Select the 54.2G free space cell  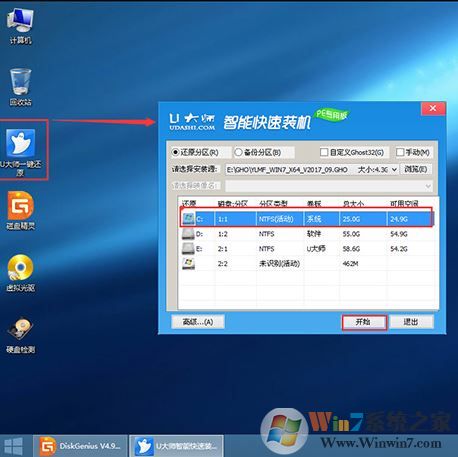click(399, 249)
